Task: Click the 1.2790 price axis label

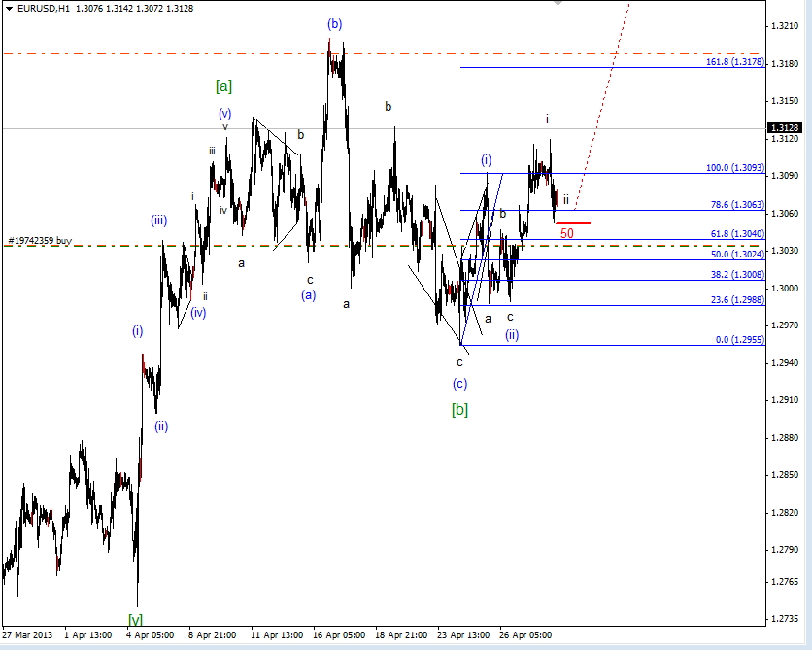Action: (x=785, y=550)
